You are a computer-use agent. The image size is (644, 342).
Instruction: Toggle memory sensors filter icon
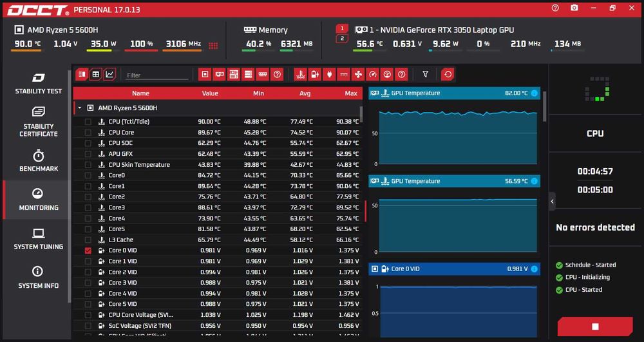coord(263,74)
